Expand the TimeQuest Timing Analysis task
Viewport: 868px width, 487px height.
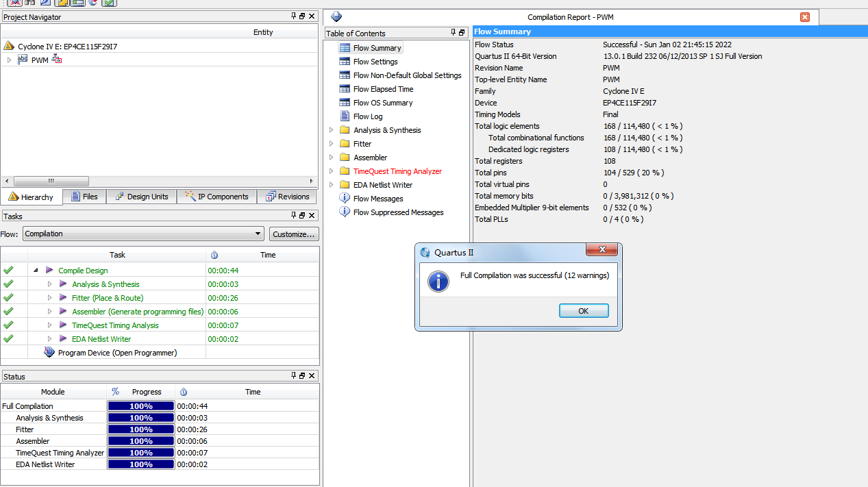point(49,325)
